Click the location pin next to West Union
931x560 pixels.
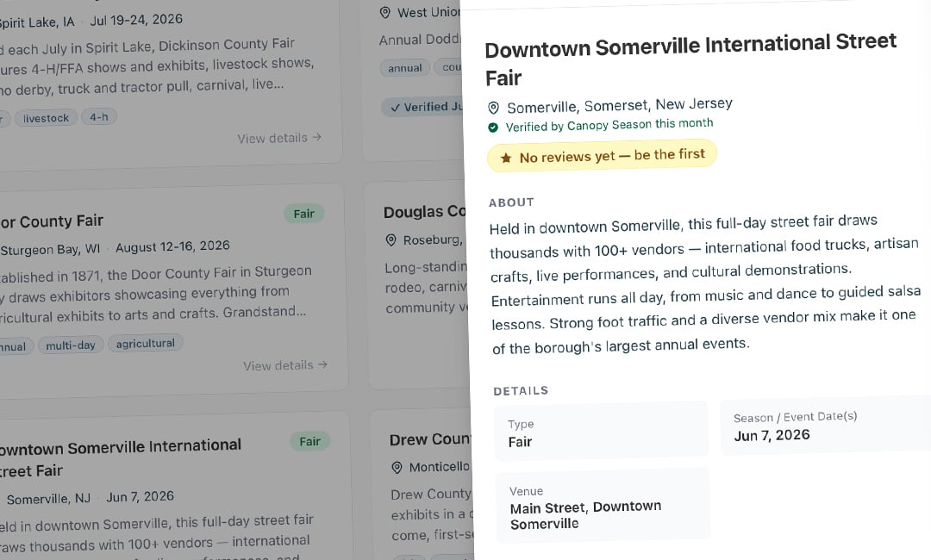click(x=384, y=12)
